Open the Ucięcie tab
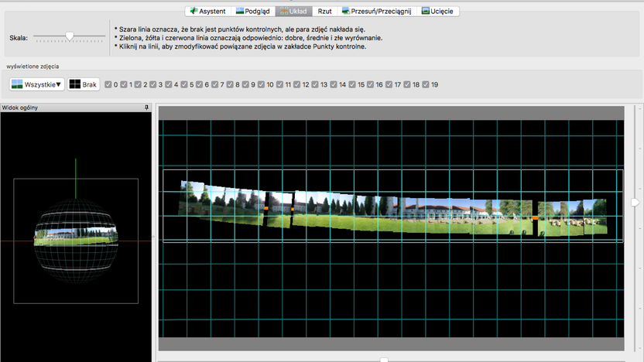The image size is (644, 362). (438, 11)
